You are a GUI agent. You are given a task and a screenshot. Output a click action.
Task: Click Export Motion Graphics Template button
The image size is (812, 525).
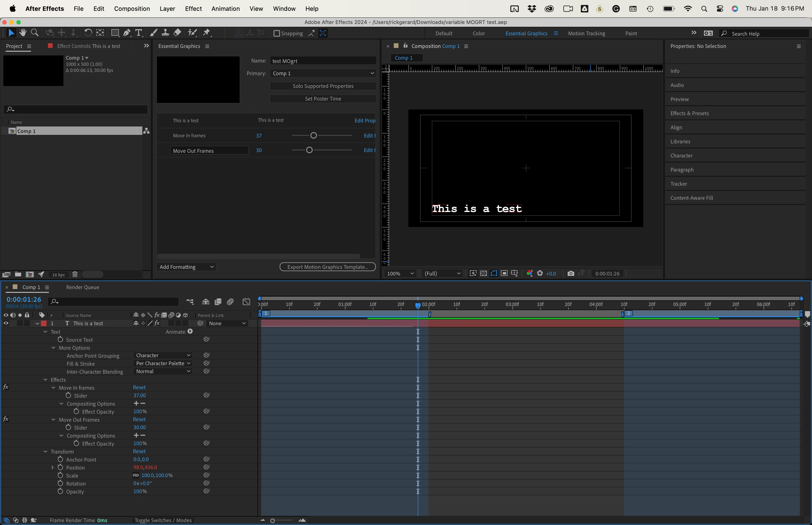pyautogui.click(x=328, y=267)
